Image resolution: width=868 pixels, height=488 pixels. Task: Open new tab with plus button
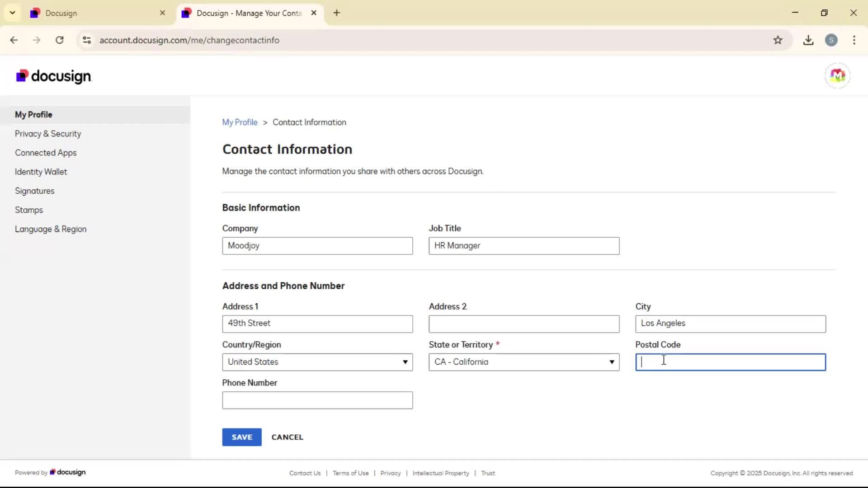(336, 13)
